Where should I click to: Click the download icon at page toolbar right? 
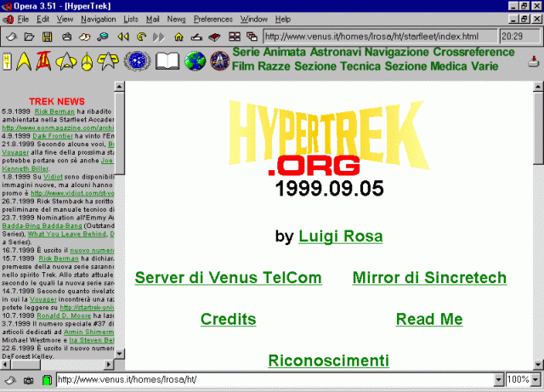[533, 61]
